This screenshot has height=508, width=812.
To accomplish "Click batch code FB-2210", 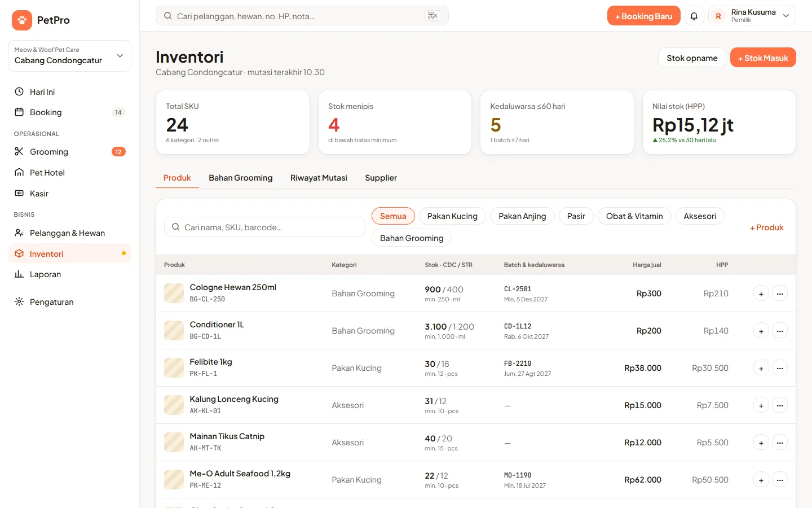I will click(x=518, y=364).
